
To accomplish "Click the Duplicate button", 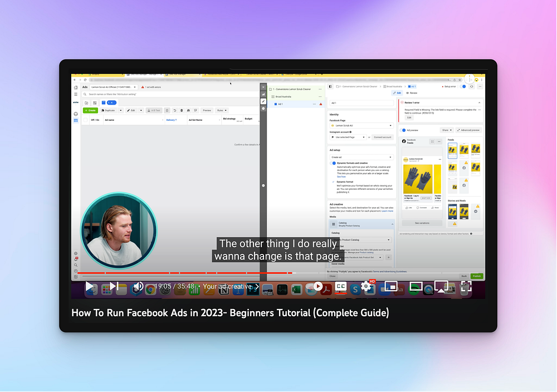I will pyautogui.click(x=108, y=110).
